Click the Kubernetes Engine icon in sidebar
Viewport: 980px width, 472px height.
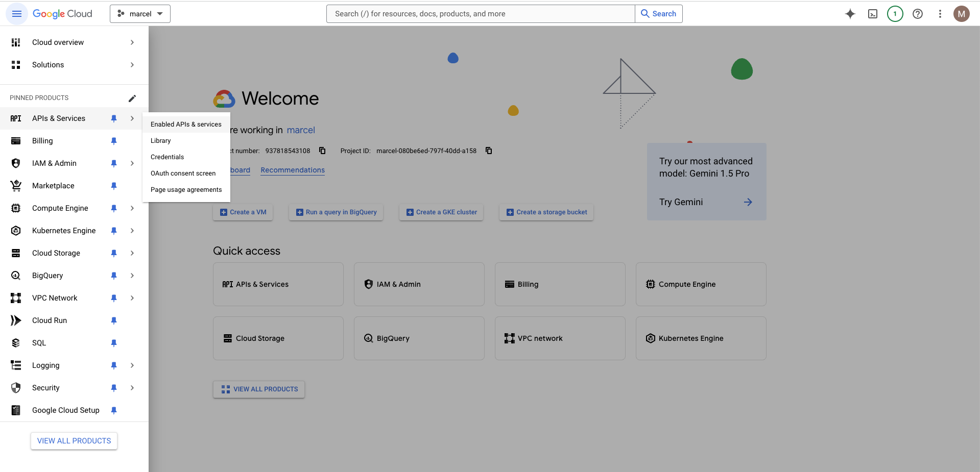(x=16, y=231)
